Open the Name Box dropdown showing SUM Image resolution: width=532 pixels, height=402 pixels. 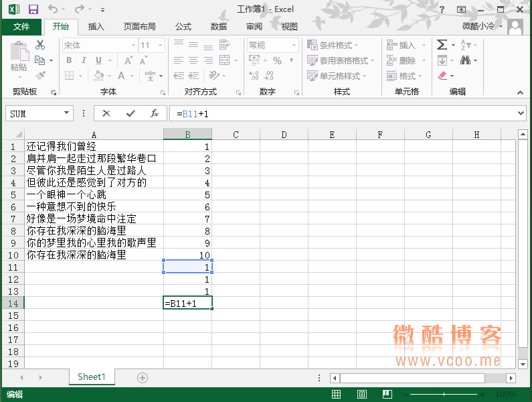[x=66, y=113]
